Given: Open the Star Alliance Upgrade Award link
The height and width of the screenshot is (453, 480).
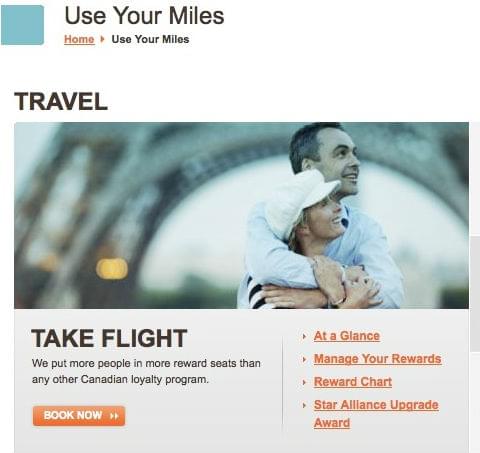Looking at the screenshot, I should [376, 414].
